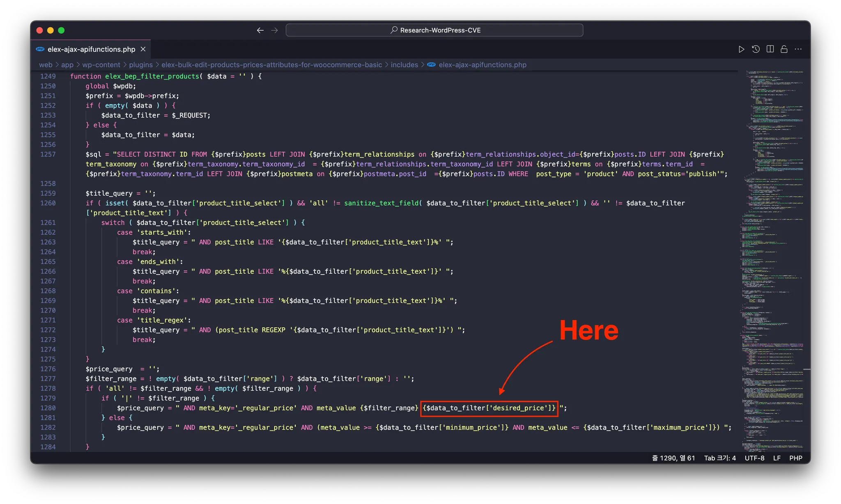Click the Research-WordPress-CVE search bar

click(434, 30)
